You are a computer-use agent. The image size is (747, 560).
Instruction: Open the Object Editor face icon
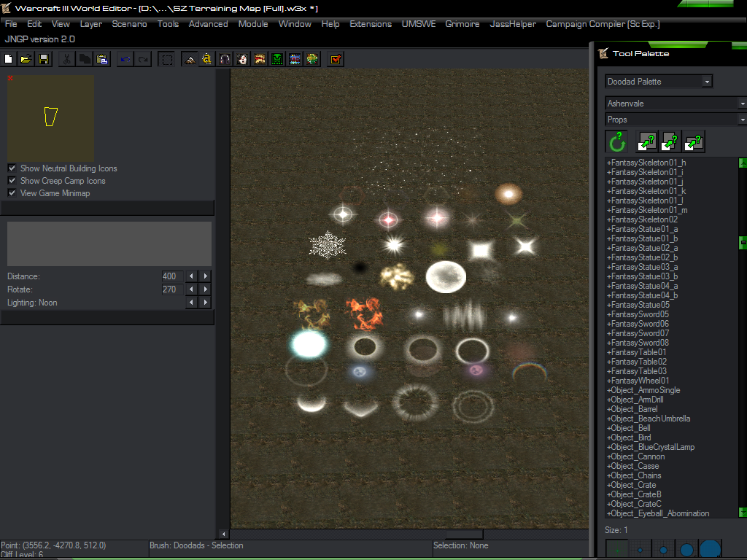pyautogui.click(x=242, y=59)
